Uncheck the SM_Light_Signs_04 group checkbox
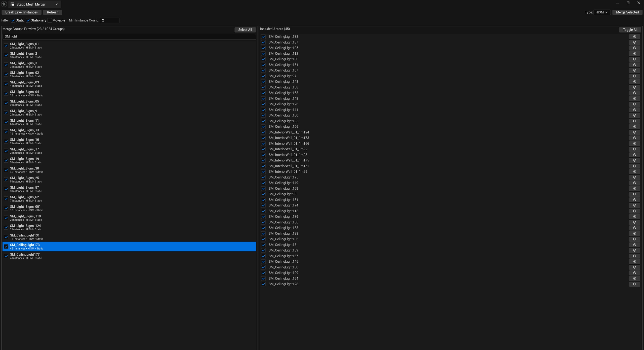The width and height of the screenshot is (644, 350). [6, 93]
